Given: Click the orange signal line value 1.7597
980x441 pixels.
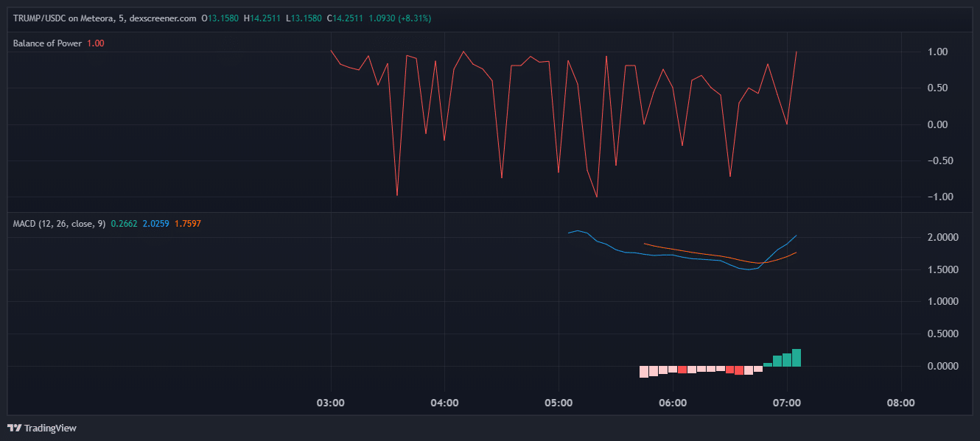Looking at the screenshot, I should (187, 223).
